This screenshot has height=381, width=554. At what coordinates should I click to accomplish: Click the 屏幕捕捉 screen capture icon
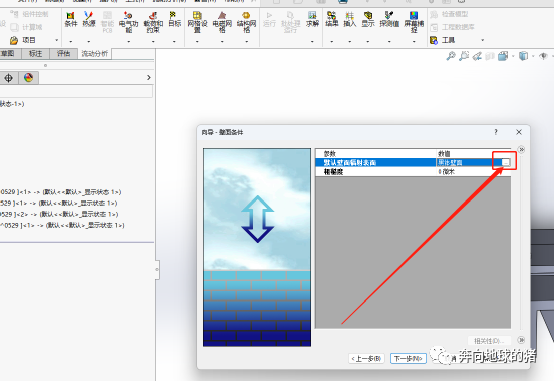click(x=414, y=22)
